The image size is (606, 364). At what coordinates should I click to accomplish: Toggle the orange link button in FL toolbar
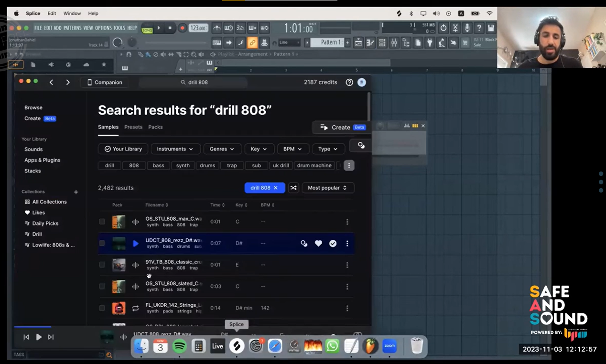click(252, 43)
